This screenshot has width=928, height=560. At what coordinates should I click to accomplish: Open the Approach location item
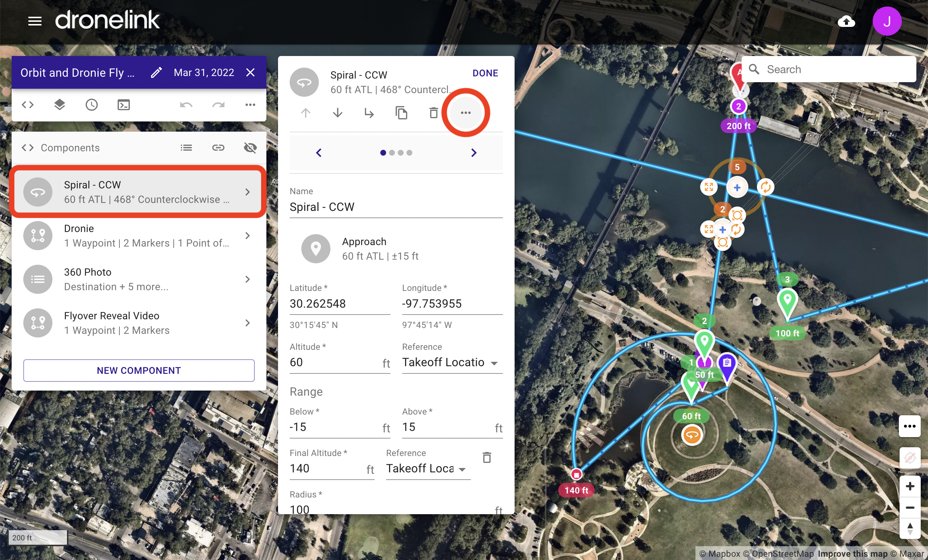pos(396,249)
